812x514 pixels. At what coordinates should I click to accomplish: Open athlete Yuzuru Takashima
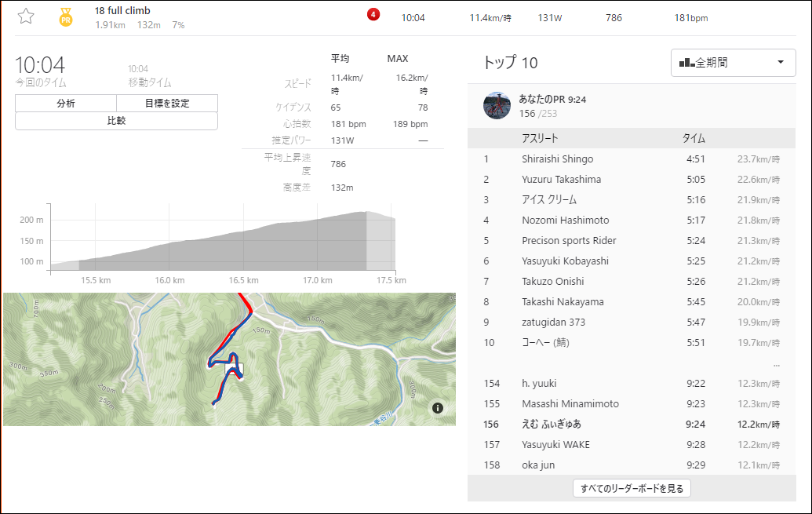[x=562, y=179]
